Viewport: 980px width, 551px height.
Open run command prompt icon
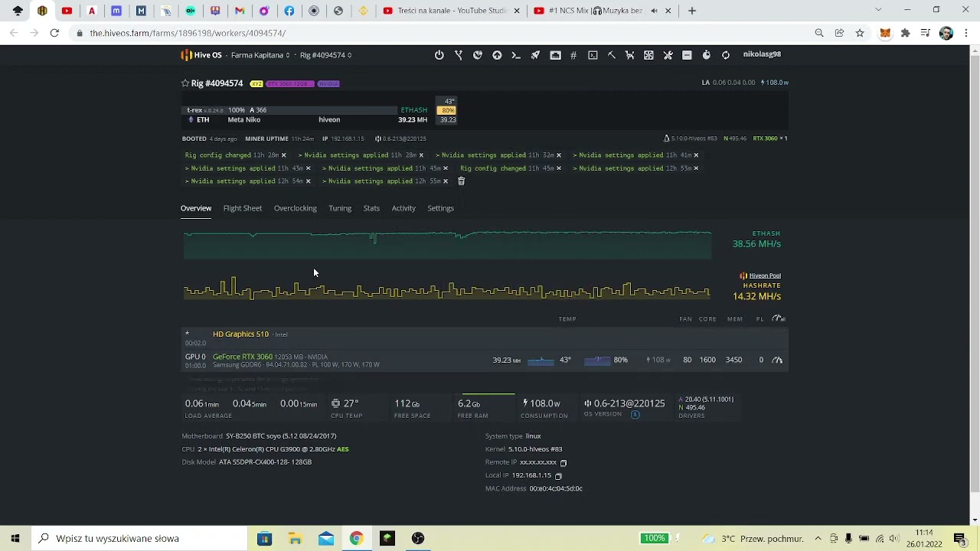(x=516, y=55)
